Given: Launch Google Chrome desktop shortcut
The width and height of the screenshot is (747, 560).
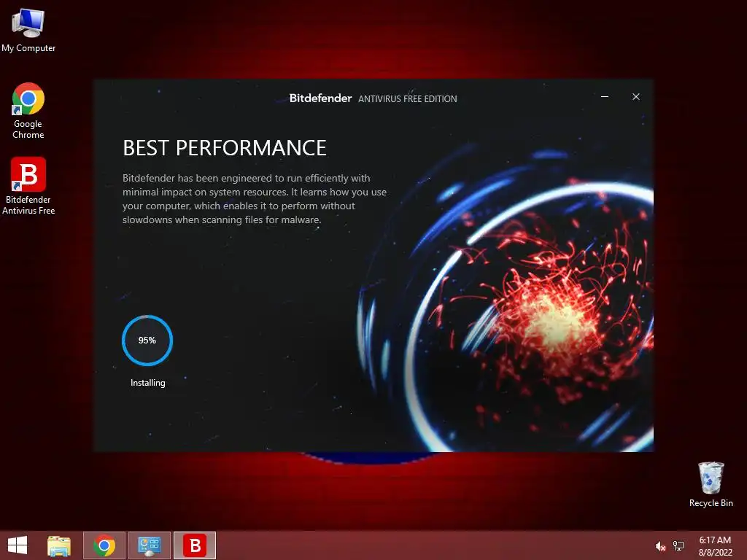Looking at the screenshot, I should coord(28,111).
